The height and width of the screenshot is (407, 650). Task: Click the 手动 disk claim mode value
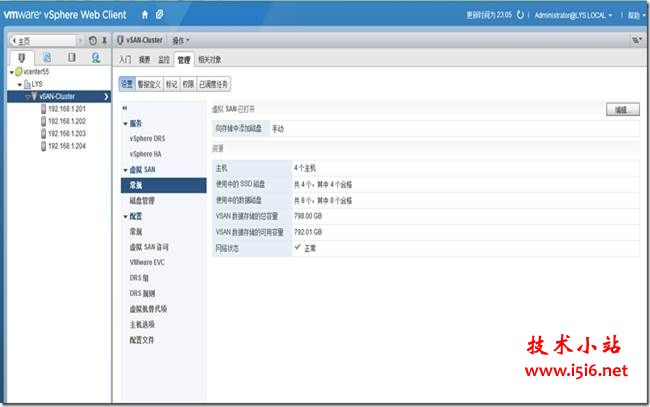[x=278, y=129]
